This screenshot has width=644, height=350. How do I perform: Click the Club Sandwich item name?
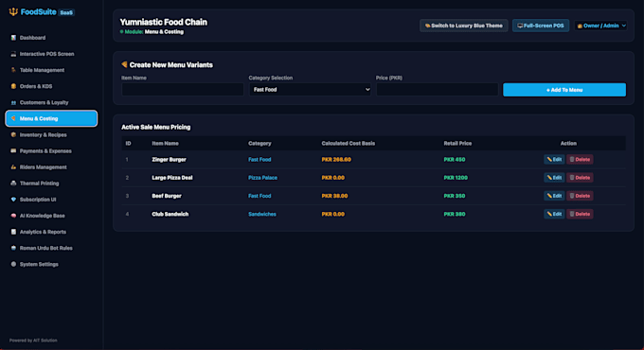(x=170, y=214)
